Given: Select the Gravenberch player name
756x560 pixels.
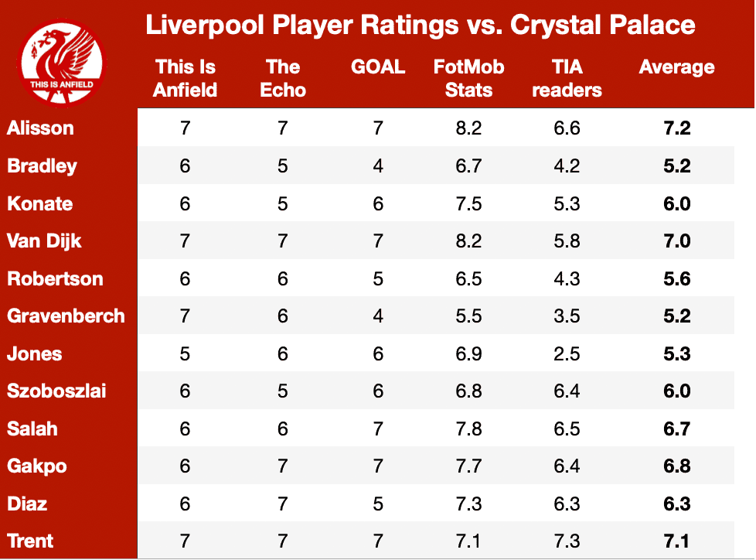Looking at the screenshot, I should 66,316.
